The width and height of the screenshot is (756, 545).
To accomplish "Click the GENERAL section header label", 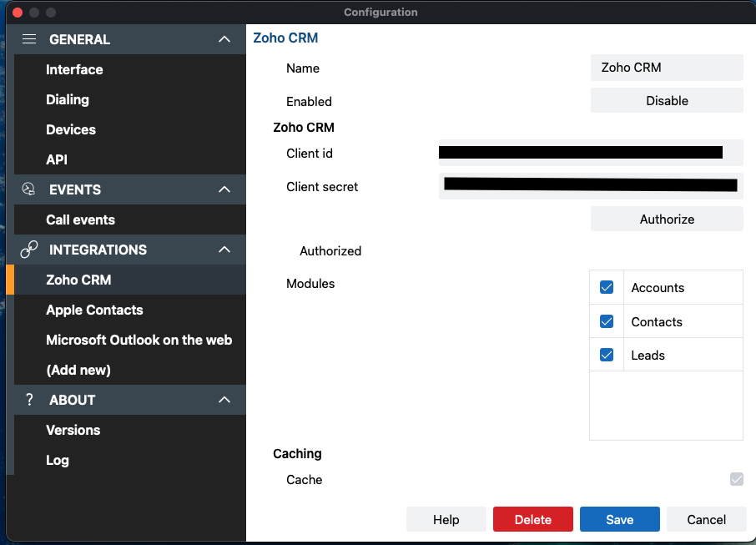I will coord(79,39).
